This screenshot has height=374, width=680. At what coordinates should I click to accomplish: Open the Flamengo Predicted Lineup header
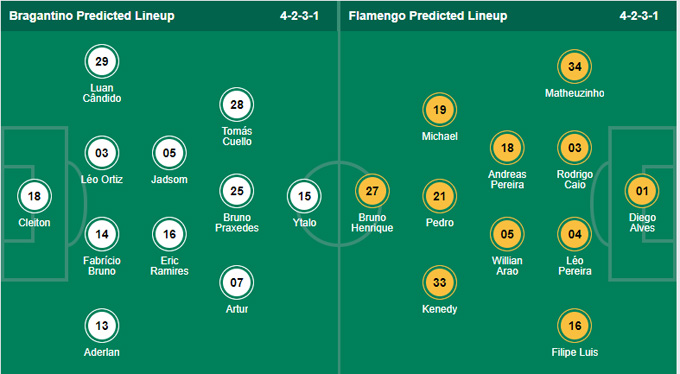428,16
